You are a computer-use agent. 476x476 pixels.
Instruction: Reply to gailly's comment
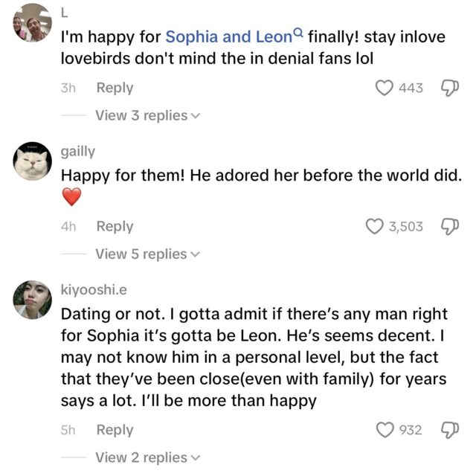[x=115, y=226]
